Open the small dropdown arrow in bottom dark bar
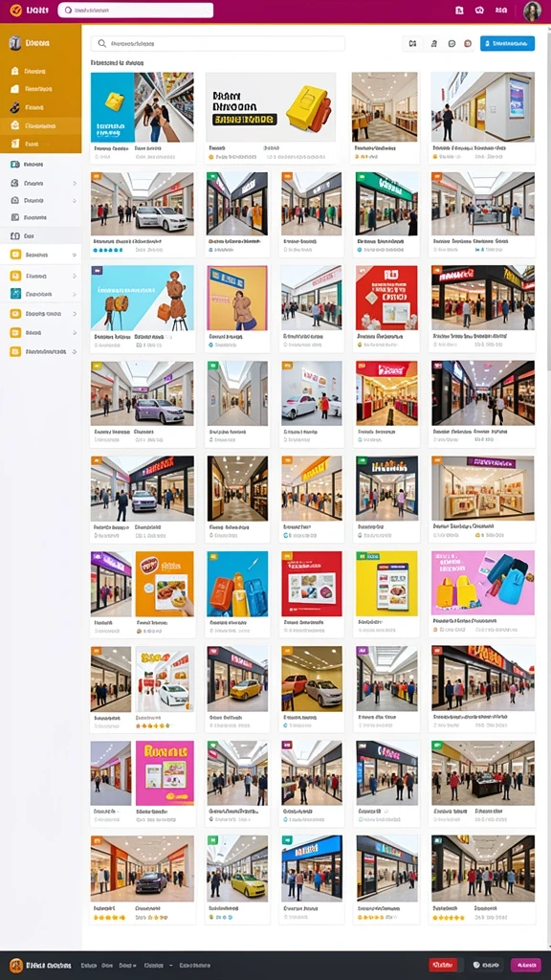 click(x=170, y=965)
